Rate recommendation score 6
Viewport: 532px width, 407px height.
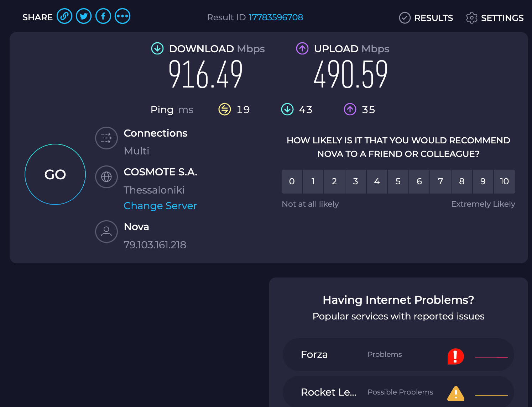click(x=419, y=181)
